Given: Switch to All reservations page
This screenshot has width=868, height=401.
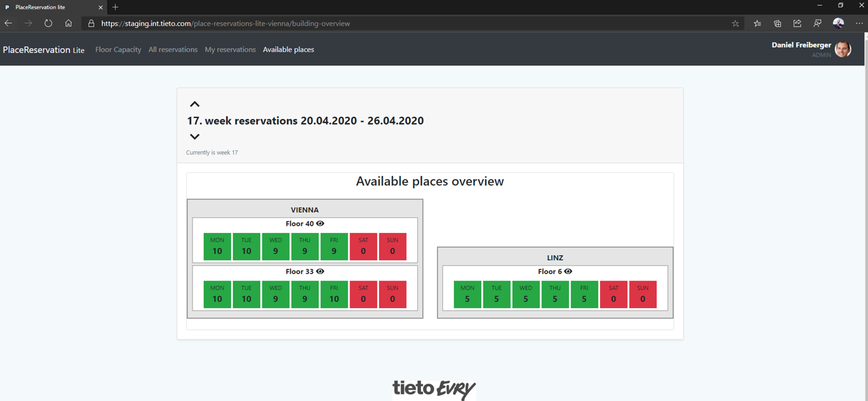Looking at the screenshot, I should pos(173,49).
